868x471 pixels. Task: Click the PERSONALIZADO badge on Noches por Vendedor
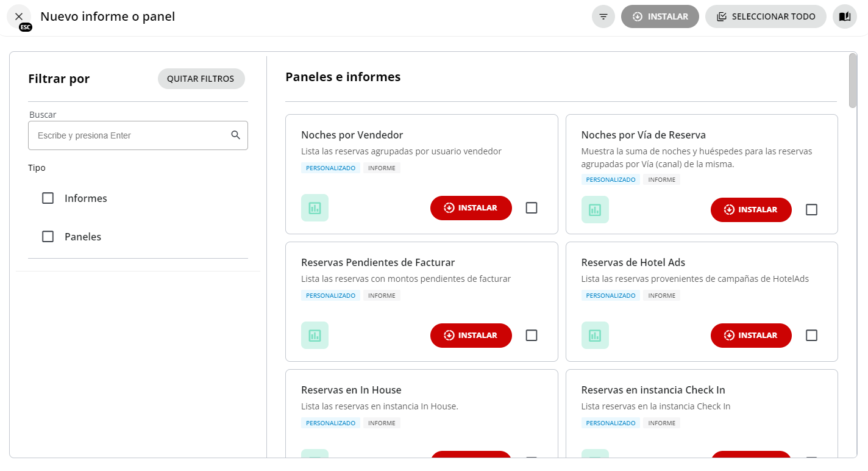click(330, 167)
